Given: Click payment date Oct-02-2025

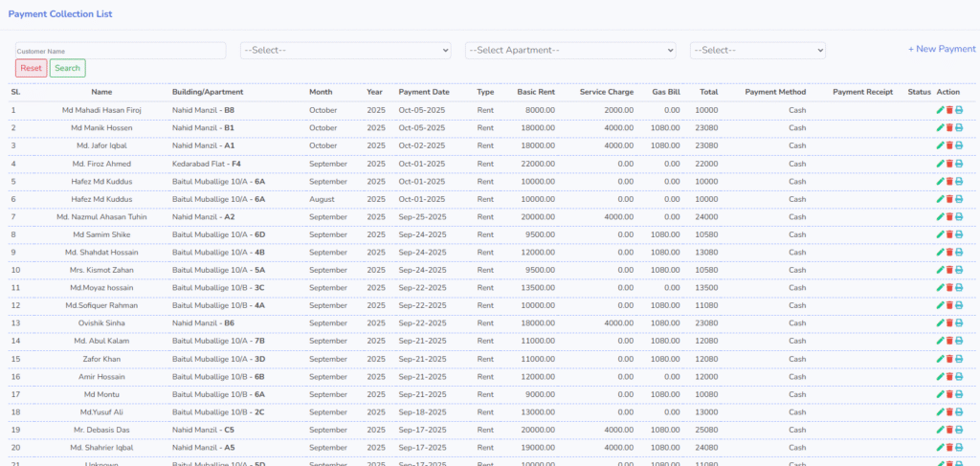Looking at the screenshot, I should click(x=422, y=145).
